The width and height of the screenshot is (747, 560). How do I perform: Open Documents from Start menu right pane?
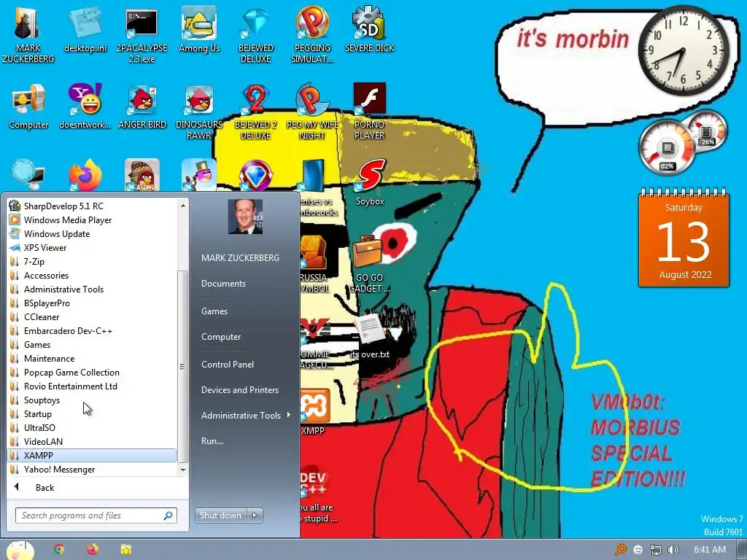tap(223, 284)
